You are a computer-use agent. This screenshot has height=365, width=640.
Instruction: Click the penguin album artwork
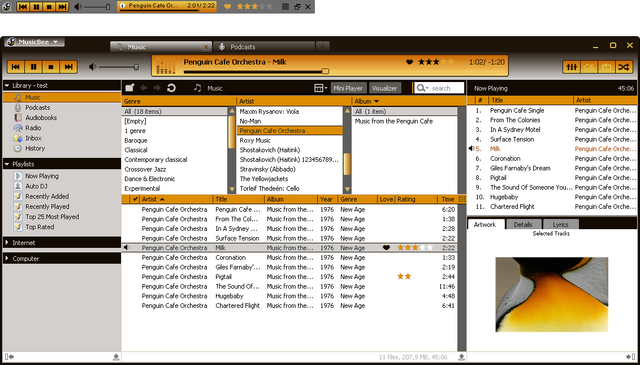click(552, 294)
